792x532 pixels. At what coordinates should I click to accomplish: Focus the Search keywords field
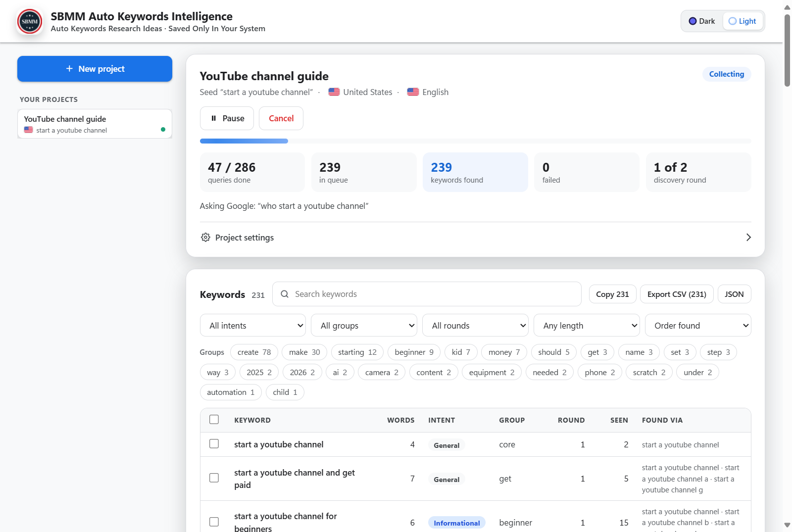[427, 294]
